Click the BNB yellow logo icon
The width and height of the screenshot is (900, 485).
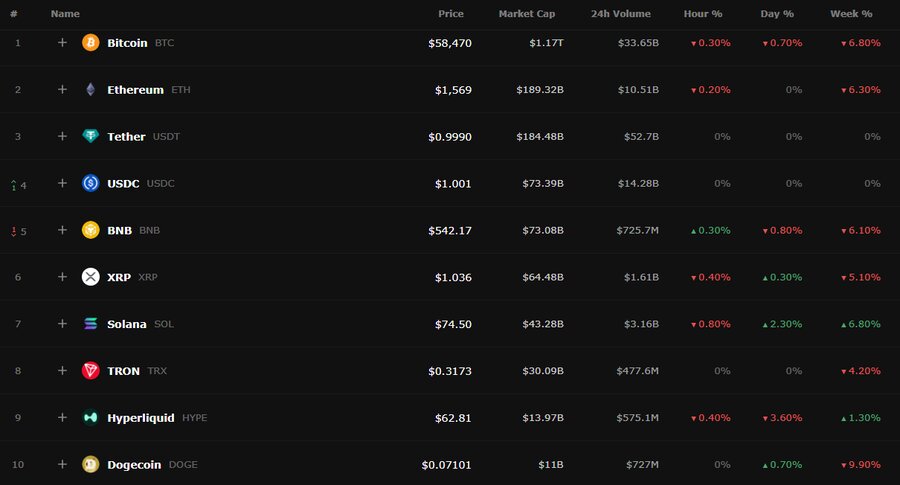(x=90, y=230)
